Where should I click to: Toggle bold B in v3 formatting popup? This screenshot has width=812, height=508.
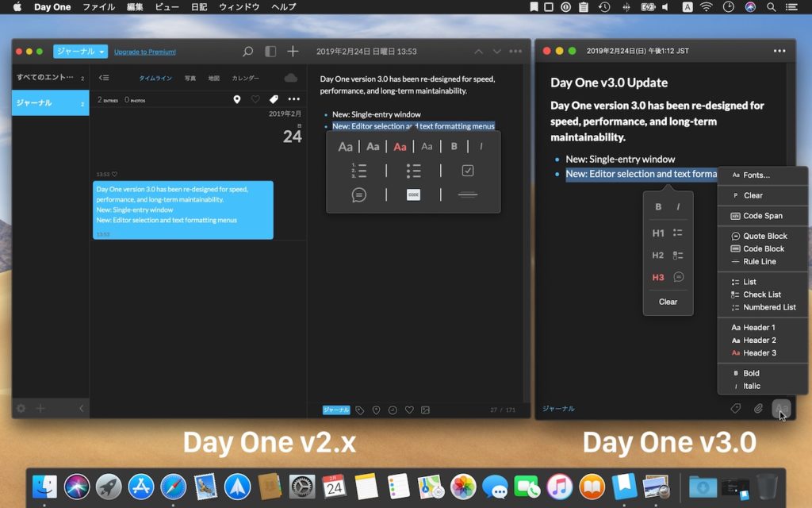pos(658,207)
